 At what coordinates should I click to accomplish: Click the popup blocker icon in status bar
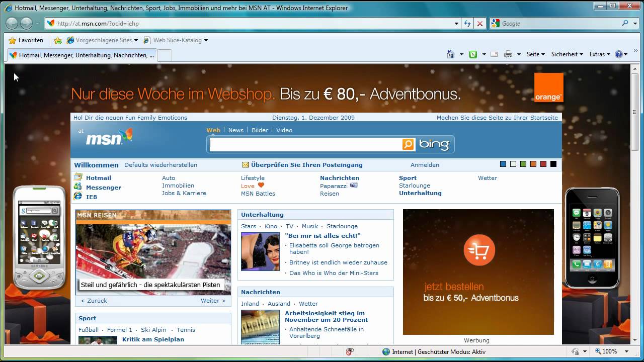(x=350, y=352)
